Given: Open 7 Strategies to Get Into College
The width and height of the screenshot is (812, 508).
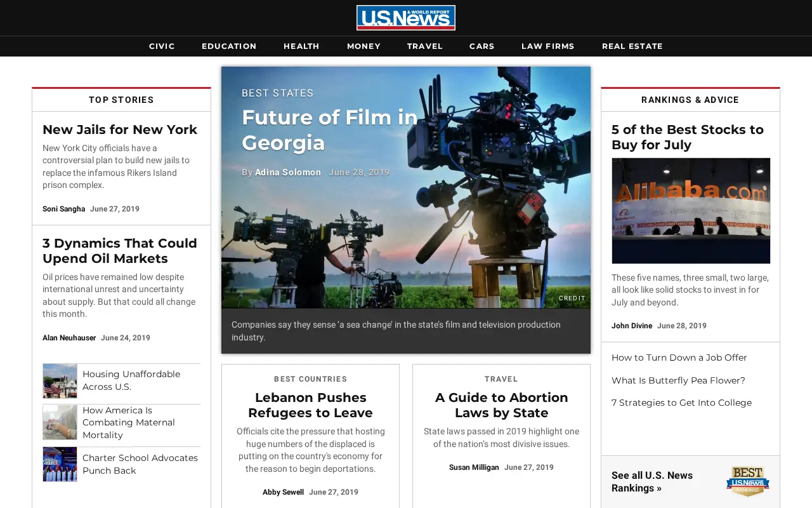Looking at the screenshot, I should point(681,403).
